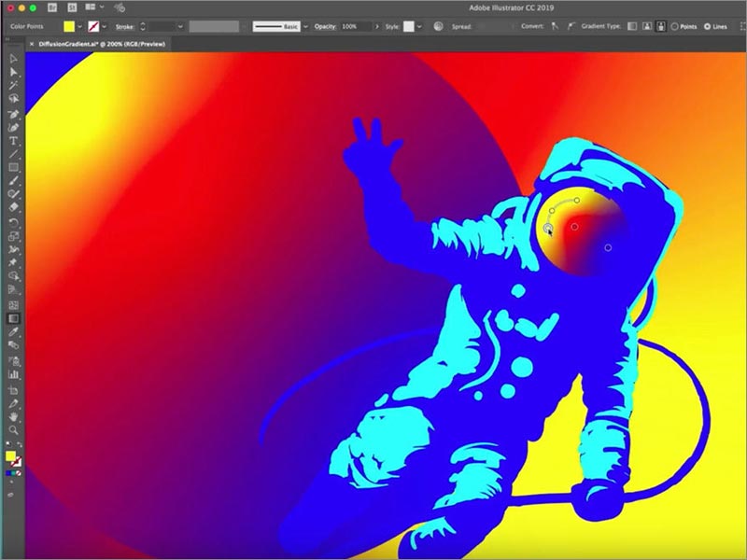Open the Opacity settings link
This screenshot has width=747, height=560.
point(324,27)
